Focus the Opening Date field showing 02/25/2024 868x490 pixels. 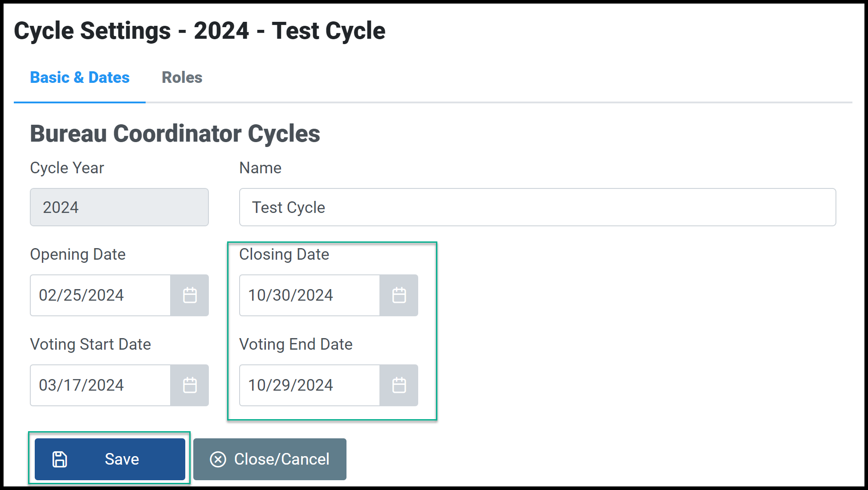100,295
